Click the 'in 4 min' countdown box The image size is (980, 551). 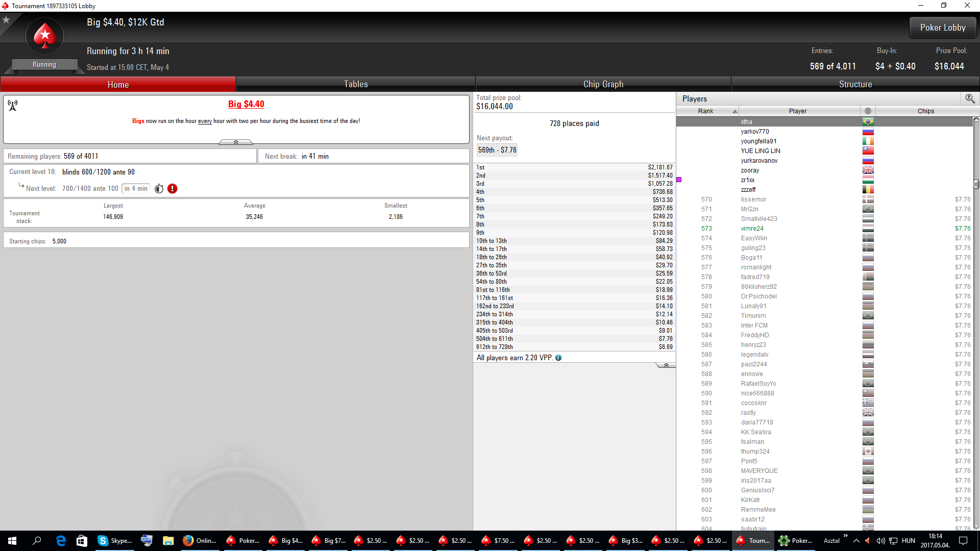click(x=136, y=189)
